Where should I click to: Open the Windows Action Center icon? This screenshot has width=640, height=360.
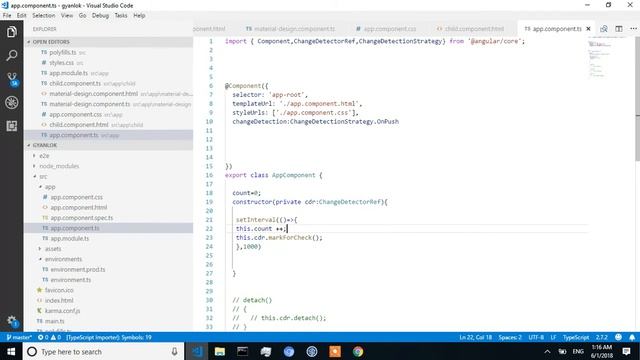click(x=626, y=351)
